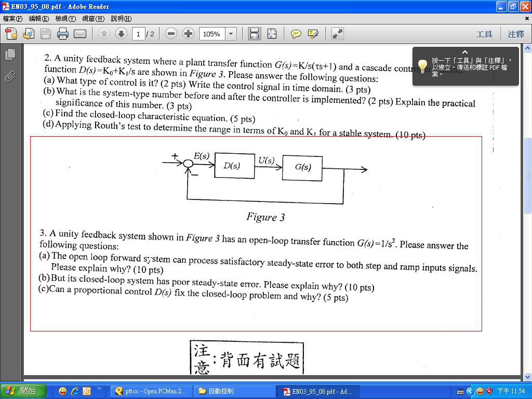Click the orange clock quick launch icon

tap(87, 391)
